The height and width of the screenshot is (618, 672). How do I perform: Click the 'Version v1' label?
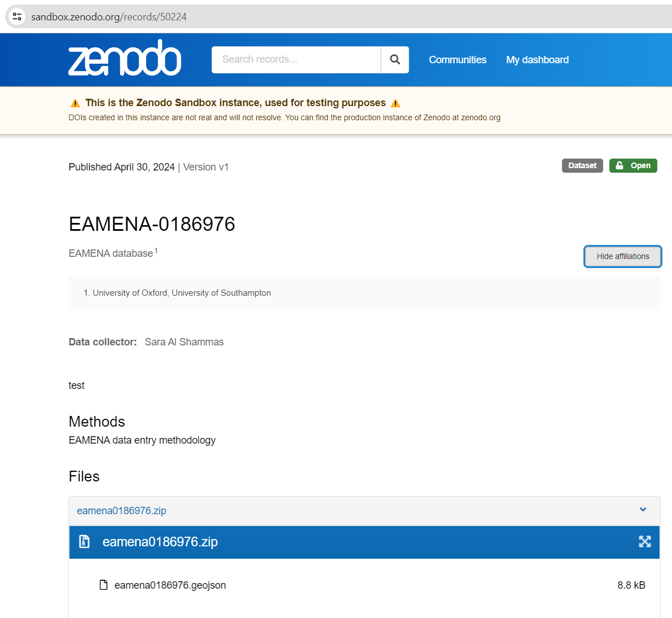coord(206,167)
